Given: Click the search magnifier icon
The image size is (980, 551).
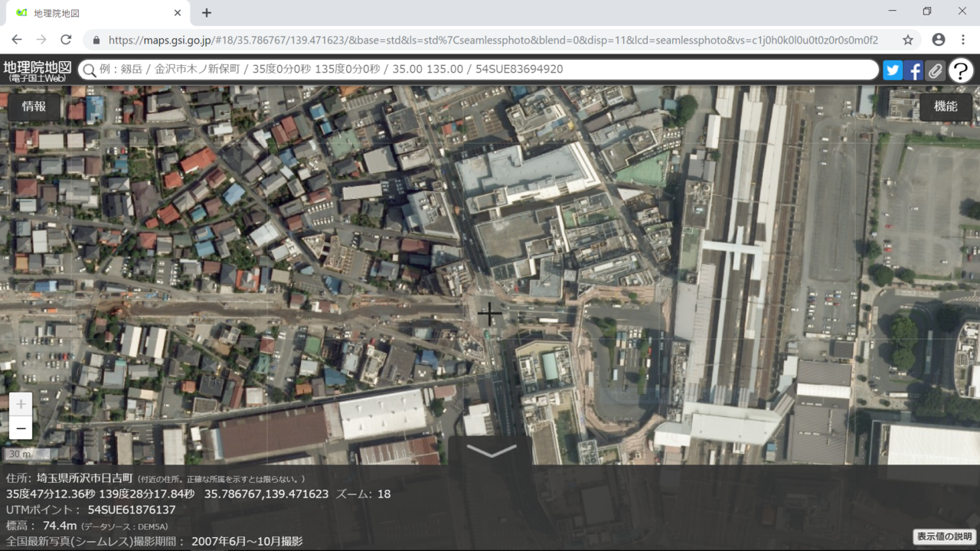Looking at the screenshot, I should pos(90,70).
